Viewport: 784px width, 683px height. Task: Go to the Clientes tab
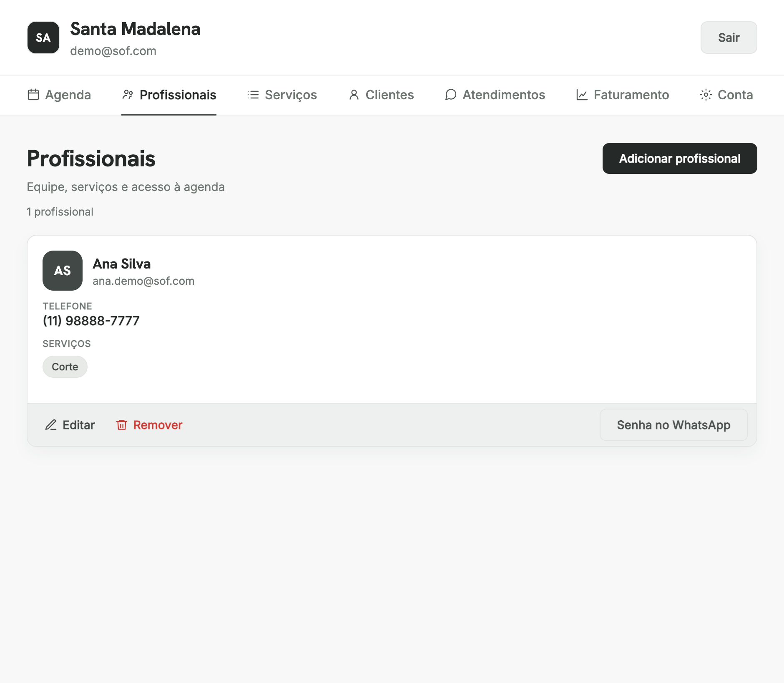[x=381, y=95]
